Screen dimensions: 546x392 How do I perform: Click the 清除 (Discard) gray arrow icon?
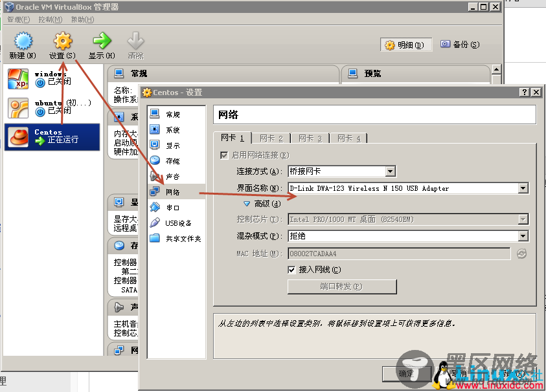point(135,41)
